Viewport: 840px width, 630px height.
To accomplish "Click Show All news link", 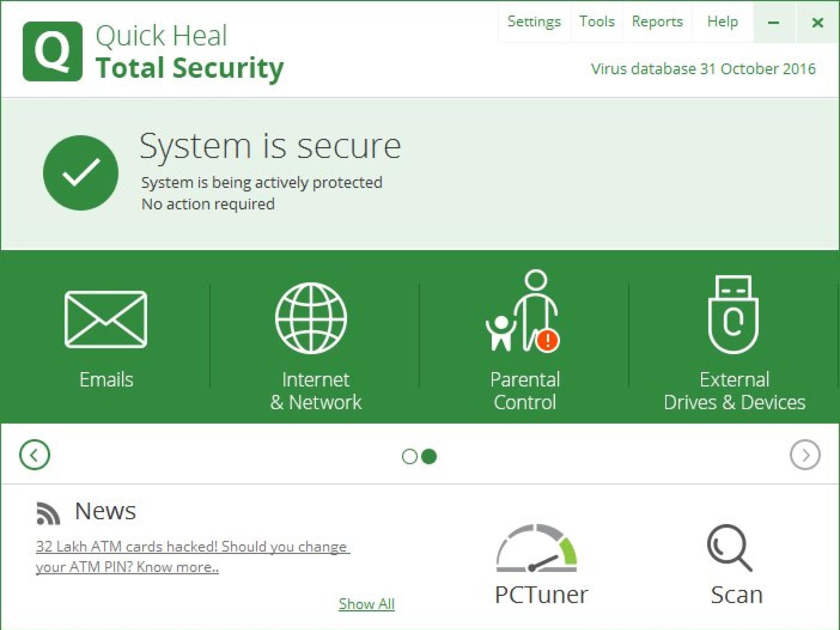I will click(366, 604).
